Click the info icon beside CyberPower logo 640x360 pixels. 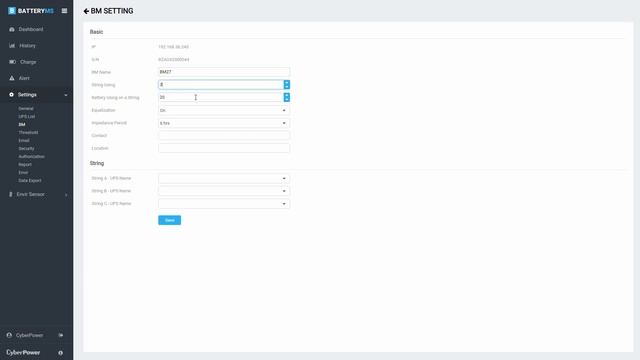[x=60, y=353]
